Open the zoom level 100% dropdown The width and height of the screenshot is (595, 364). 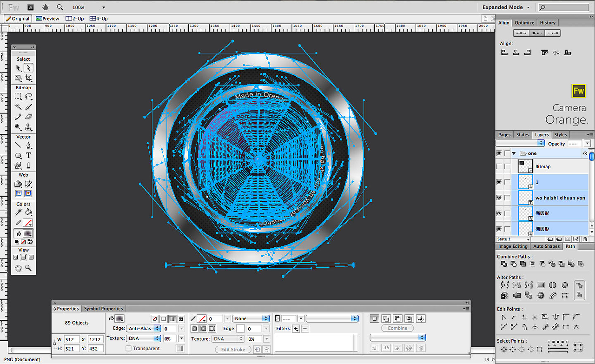(x=103, y=7)
